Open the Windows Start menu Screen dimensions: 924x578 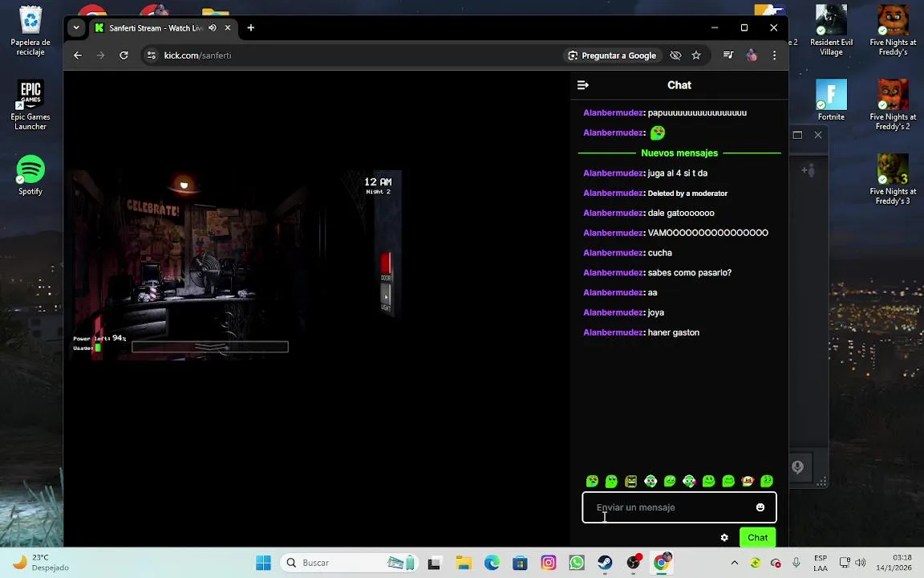(x=263, y=563)
